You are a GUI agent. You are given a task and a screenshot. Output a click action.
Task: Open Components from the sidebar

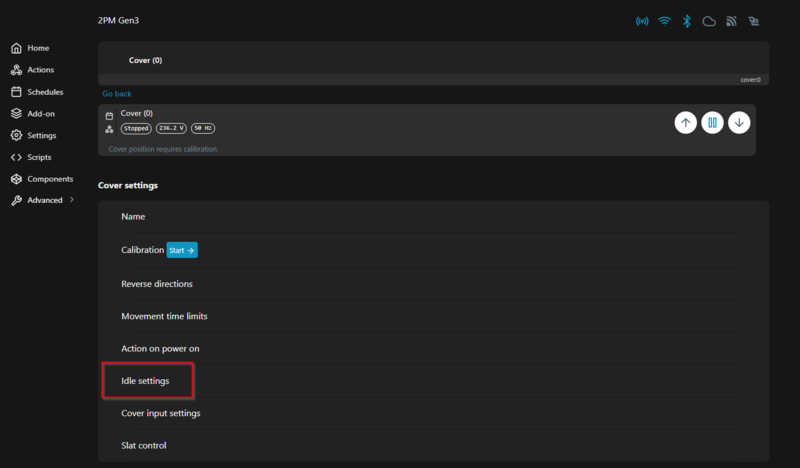coord(49,179)
